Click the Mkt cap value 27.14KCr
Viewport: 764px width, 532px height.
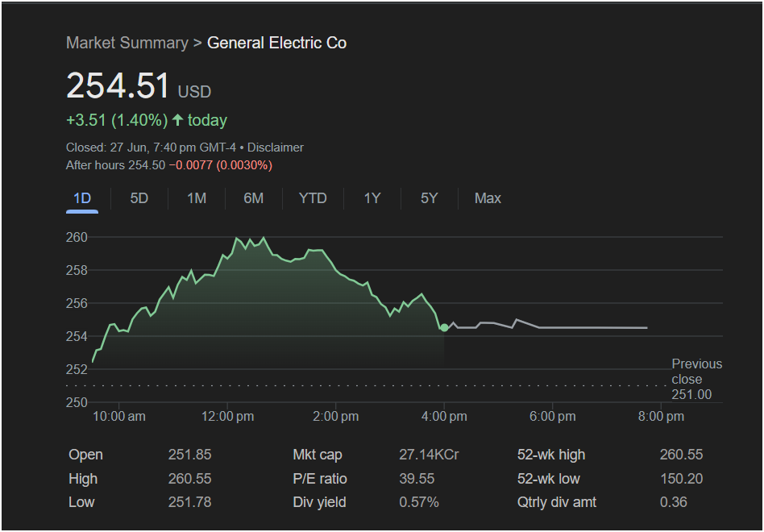point(429,455)
